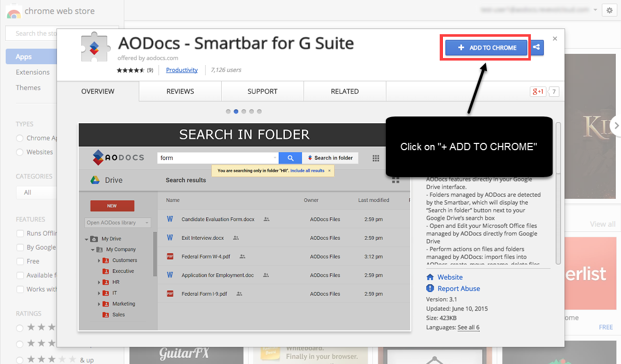Close the extension detail dialog

tap(555, 38)
